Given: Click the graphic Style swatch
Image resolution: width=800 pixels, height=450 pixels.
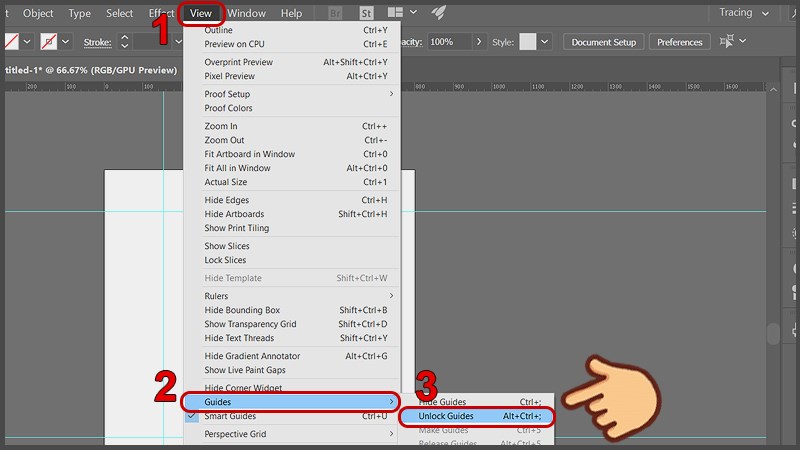Looking at the screenshot, I should (x=528, y=42).
